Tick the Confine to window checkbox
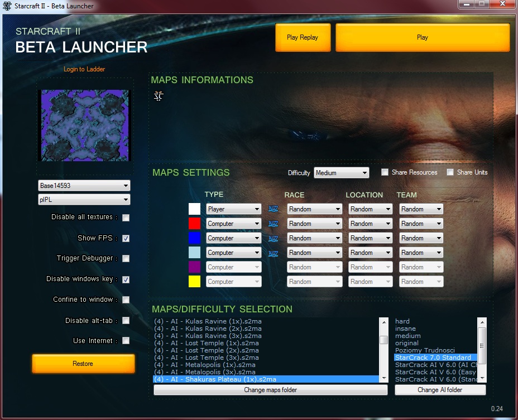 tap(126, 300)
